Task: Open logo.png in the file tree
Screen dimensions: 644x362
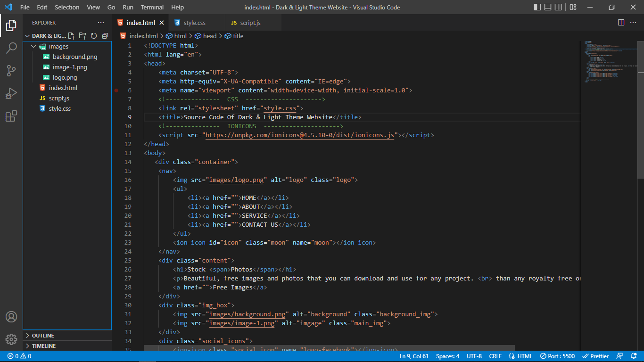Action: click(x=67, y=77)
